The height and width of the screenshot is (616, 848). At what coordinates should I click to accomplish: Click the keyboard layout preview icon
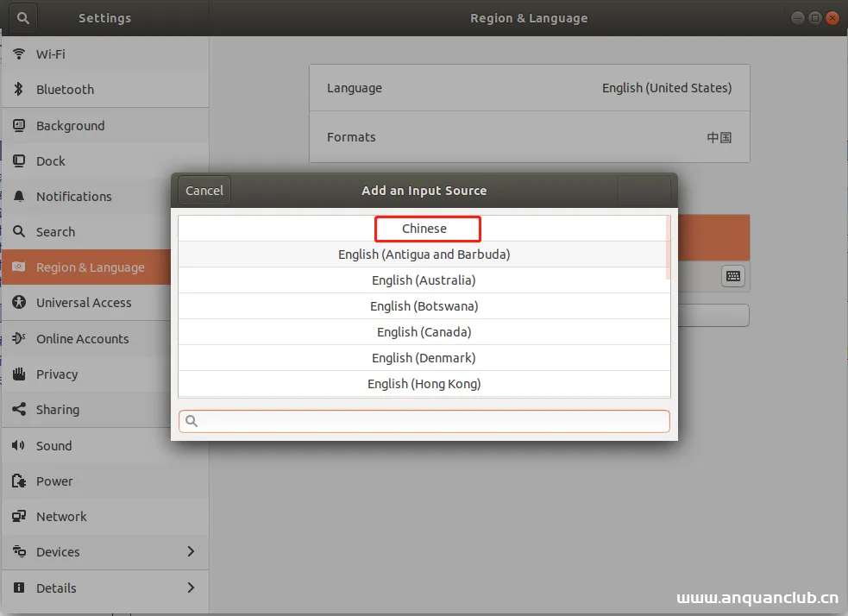coord(732,276)
